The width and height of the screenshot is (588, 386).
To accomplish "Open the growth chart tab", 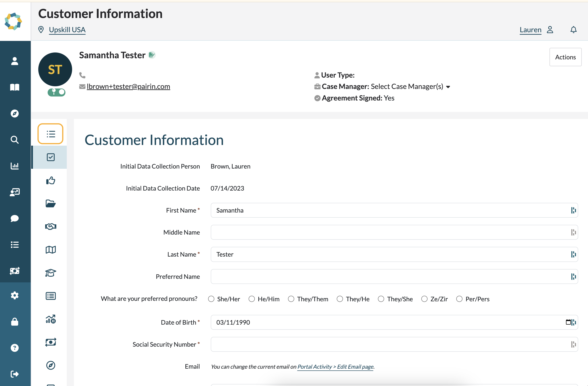I will (x=50, y=319).
